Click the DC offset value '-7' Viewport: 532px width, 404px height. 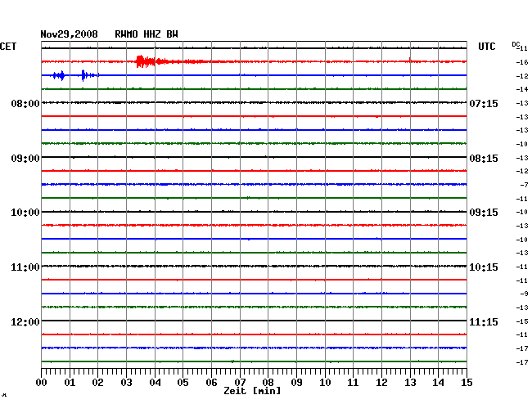pos(524,185)
